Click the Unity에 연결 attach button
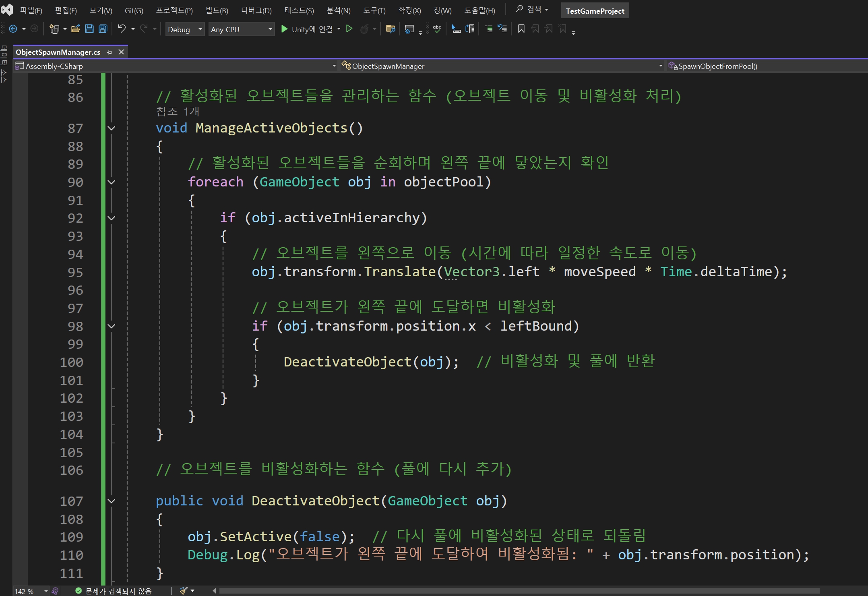The image size is (868, 596). pyautogui.click(x=307, y=29)
